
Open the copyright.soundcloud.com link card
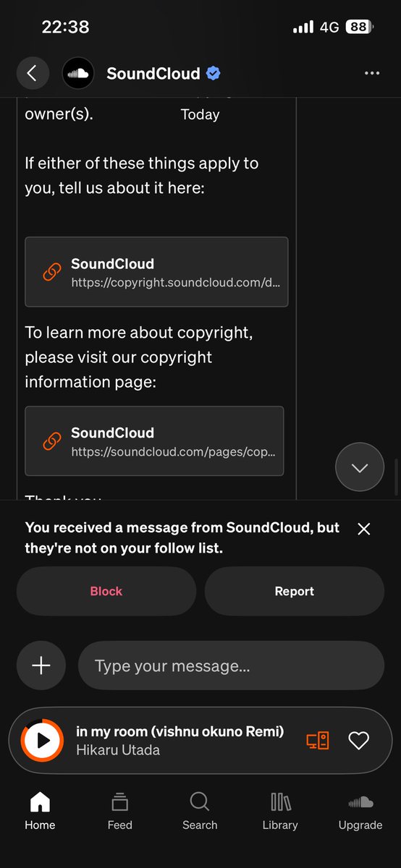pos(156,272)
